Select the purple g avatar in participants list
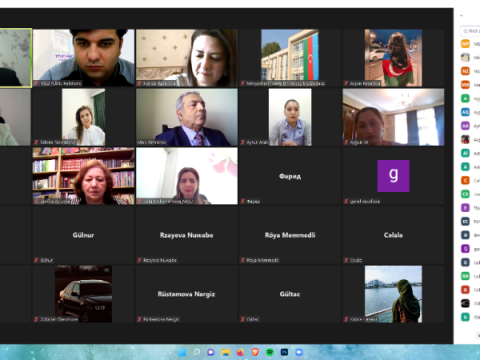This screenshot has width=480, height=360. (x=465, y=249)
